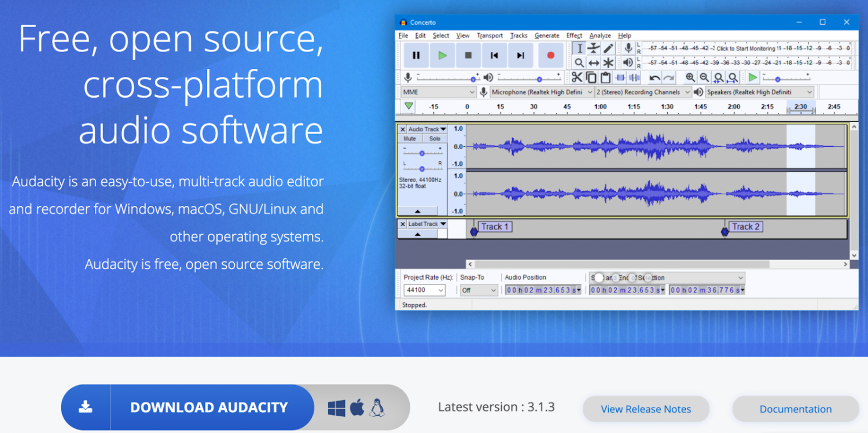Start playback with the green Play button

tap(443, 55)
